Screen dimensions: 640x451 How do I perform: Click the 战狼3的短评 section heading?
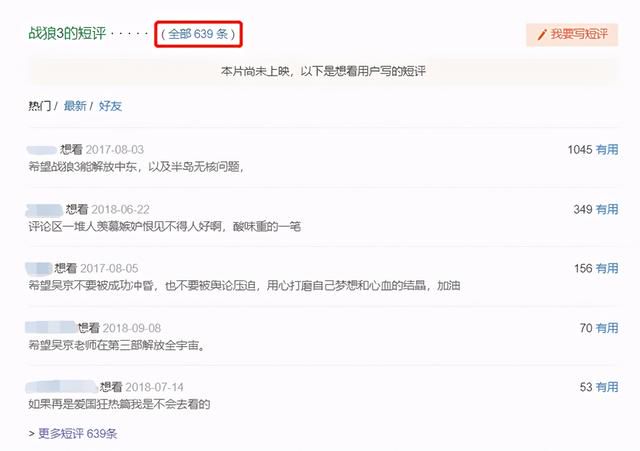pyautogui.click(x=67, y=33)
